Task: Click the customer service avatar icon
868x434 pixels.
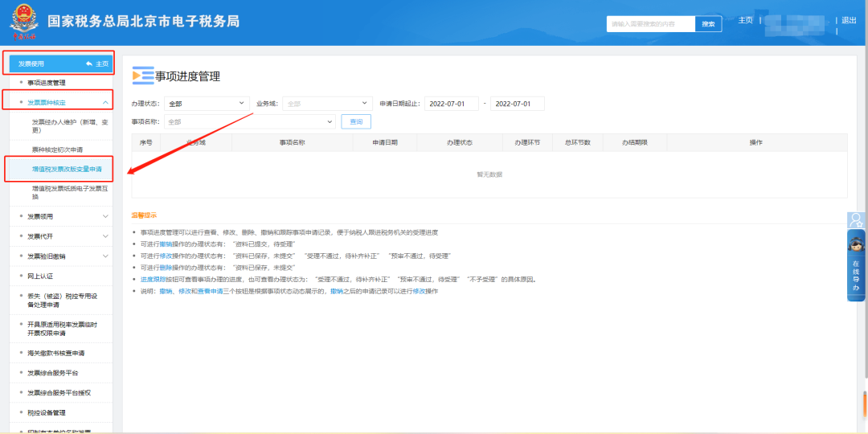Action: (x=856, y=219)
